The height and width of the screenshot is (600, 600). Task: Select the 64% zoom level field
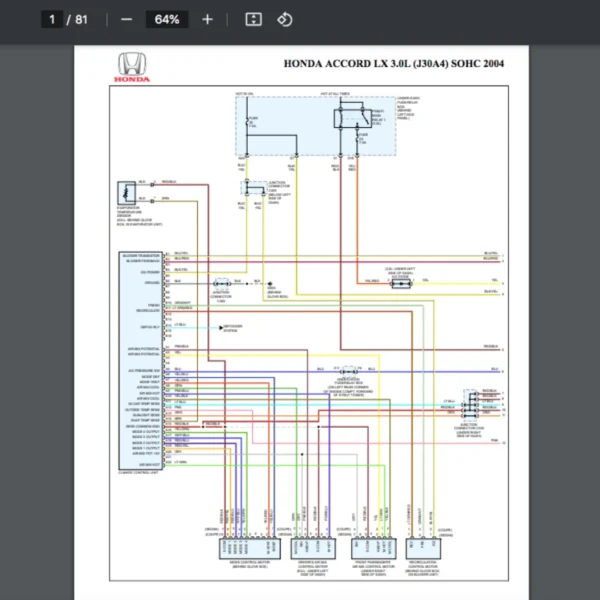click(x=167, y=19)
